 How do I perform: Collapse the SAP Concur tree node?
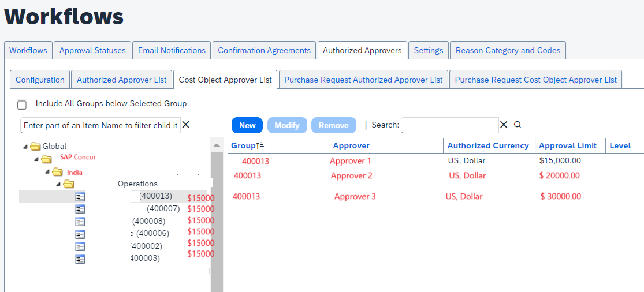36,159
